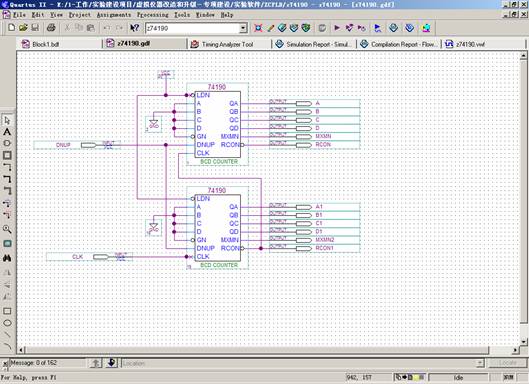Click the Locate button

coord(507,363)
